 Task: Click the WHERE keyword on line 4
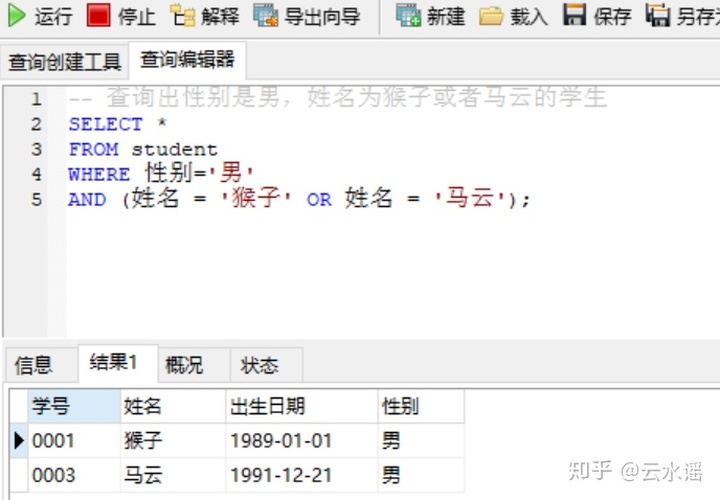(99, 174)
